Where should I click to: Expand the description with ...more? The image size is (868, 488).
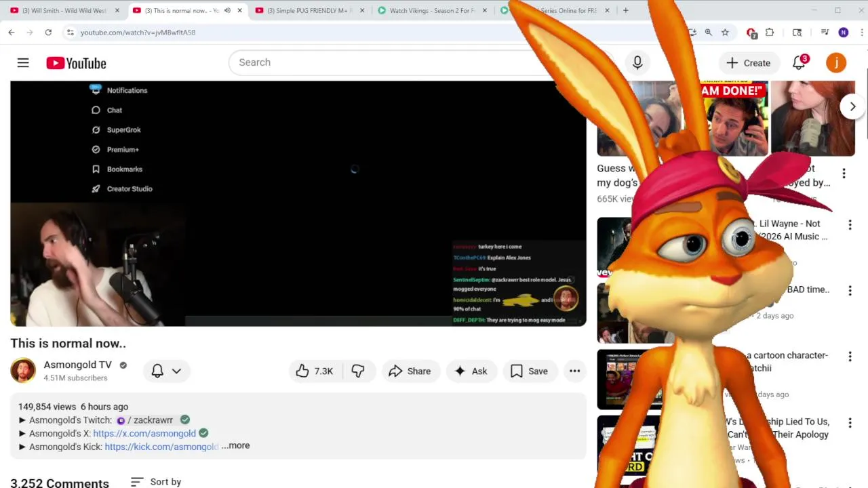[x=235, y=445]
